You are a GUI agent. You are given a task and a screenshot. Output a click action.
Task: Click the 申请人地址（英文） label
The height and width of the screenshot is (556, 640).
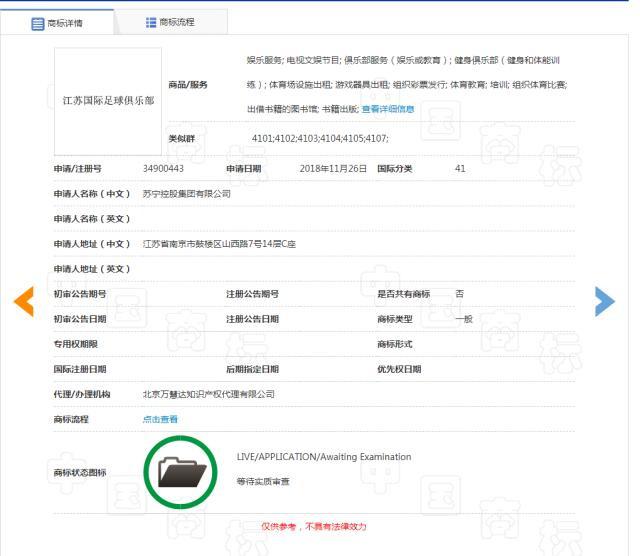pyautogui.click(x=92, y=269)
